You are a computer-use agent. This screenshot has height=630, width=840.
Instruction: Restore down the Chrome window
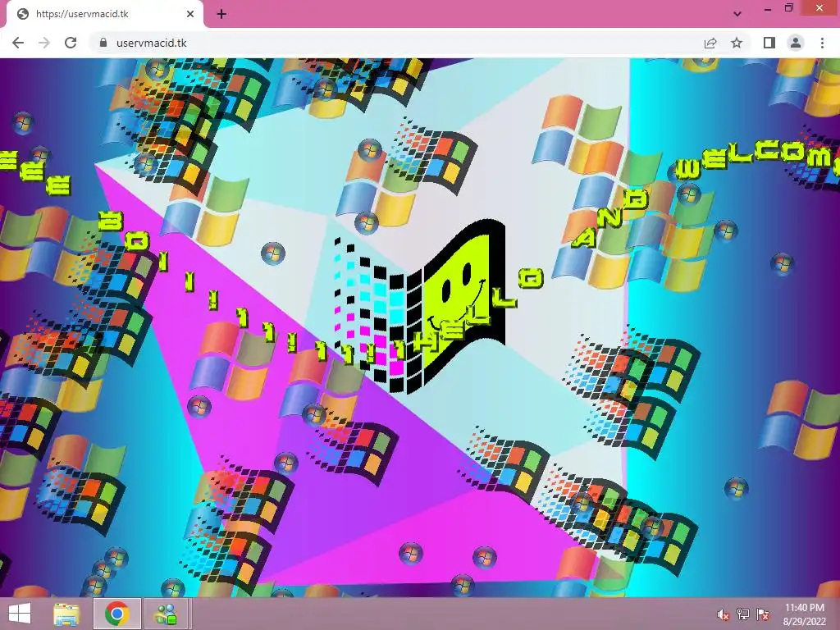[789, 8]
